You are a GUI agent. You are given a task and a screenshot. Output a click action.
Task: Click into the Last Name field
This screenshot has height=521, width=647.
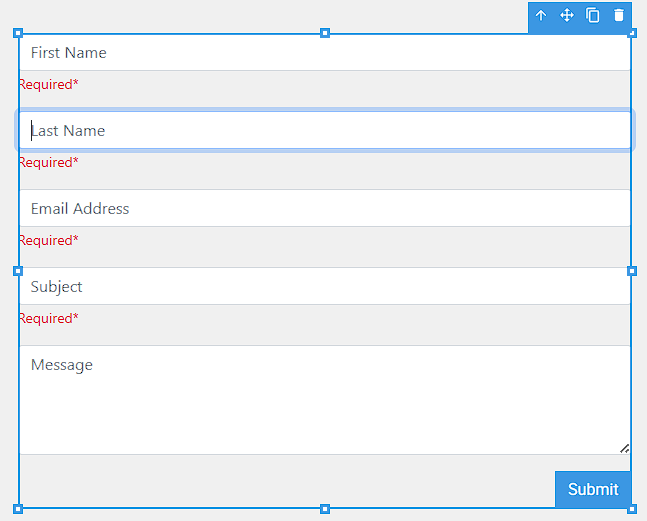(x=325, y=131)
